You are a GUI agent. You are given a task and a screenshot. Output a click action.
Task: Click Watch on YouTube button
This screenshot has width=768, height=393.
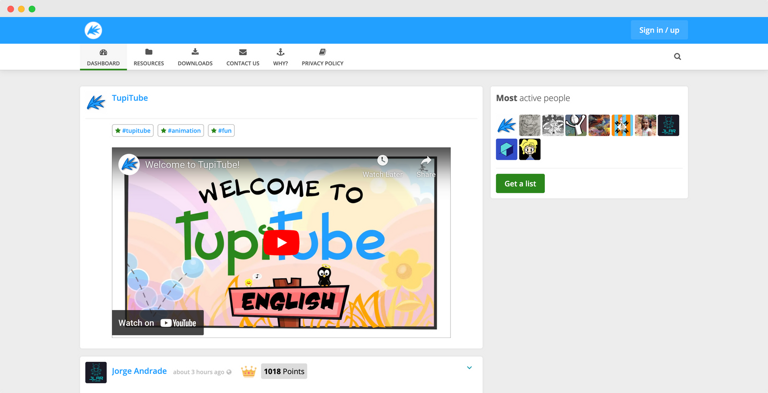point(158,322)
